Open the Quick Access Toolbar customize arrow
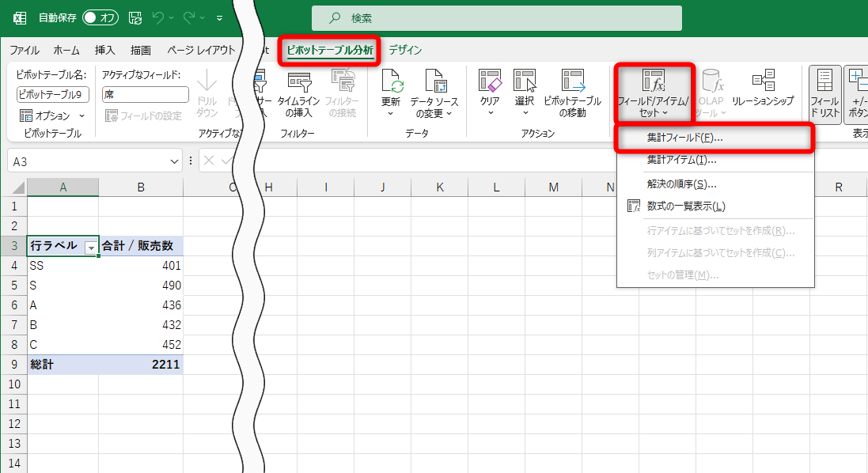 (x=220, y=18)
